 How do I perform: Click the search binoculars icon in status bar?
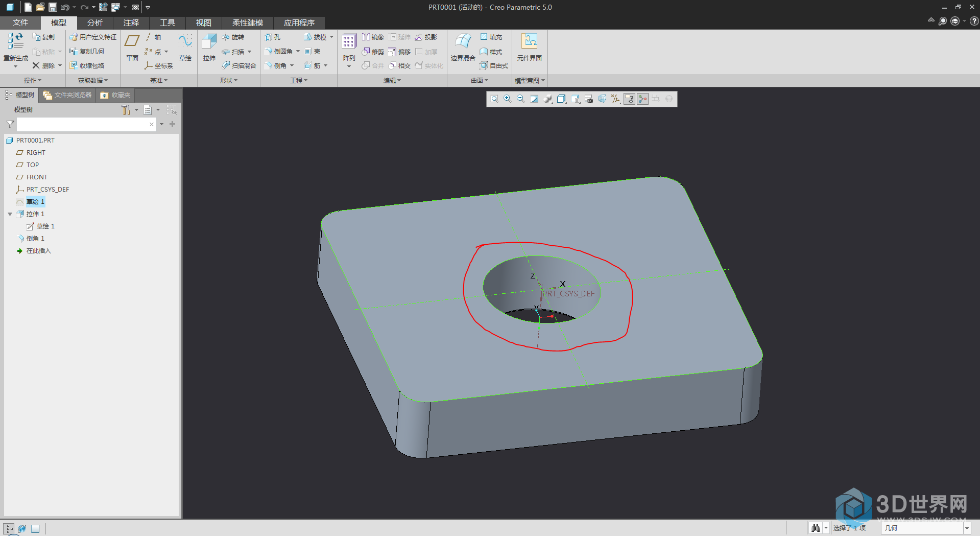click(816, 528)
